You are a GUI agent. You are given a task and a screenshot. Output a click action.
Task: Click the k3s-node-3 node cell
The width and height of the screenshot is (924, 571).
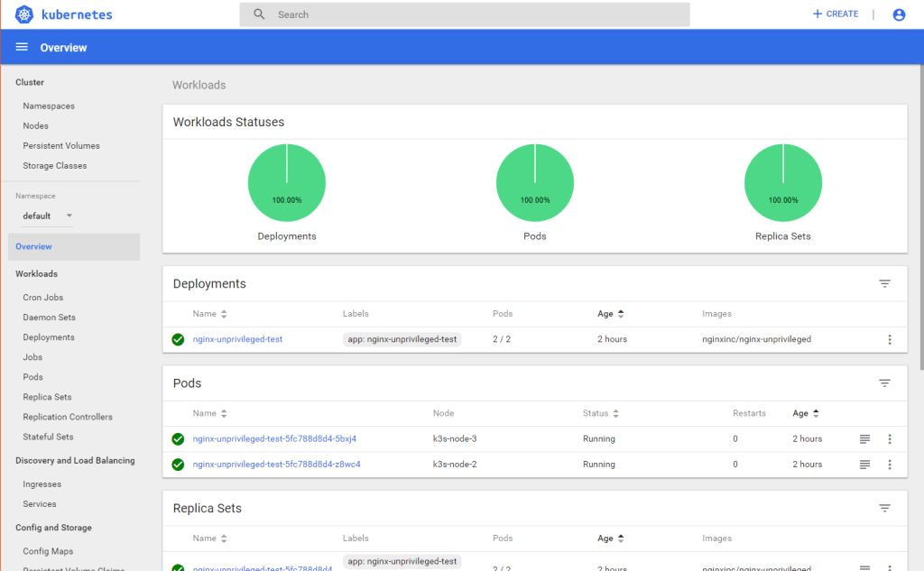(x=455, y=439)
